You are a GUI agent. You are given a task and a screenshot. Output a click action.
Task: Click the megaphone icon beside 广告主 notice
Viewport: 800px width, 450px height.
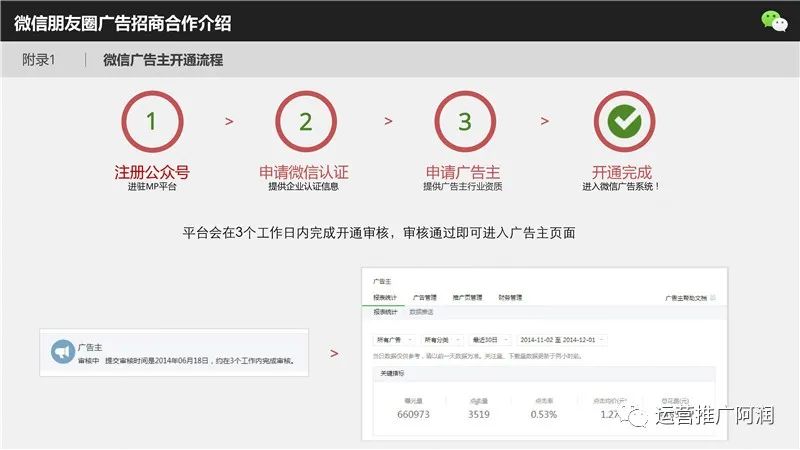click(x=63, y=352)
